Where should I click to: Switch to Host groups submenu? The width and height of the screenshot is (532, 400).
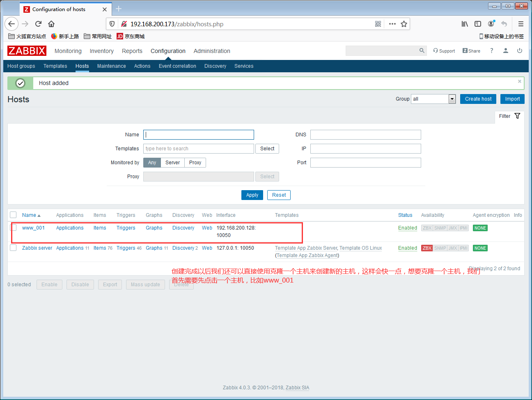pos(21,66)
